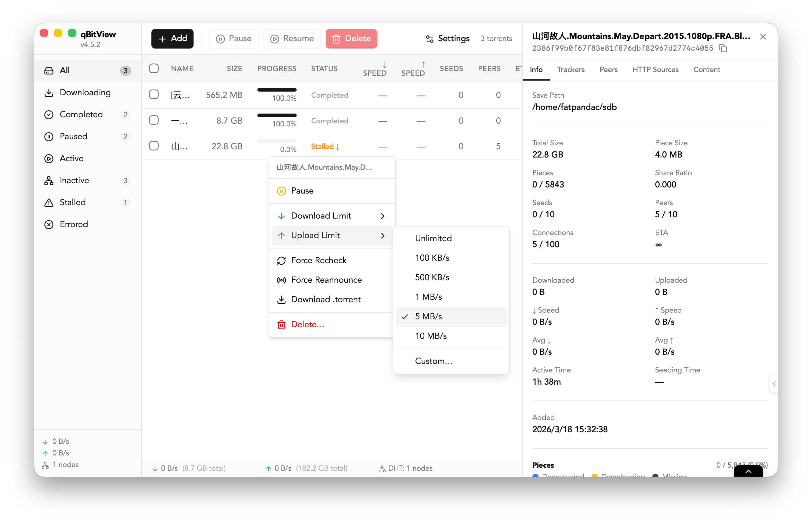The height and width of the screenshot is (522, 812).
Task: Click the DHT: 1 nodes status entry
Action: [x=405, y=468]
